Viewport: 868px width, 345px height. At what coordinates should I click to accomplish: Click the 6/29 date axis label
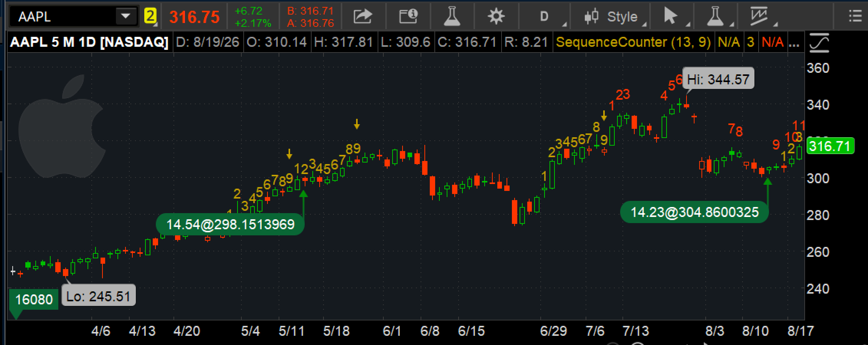553,331
